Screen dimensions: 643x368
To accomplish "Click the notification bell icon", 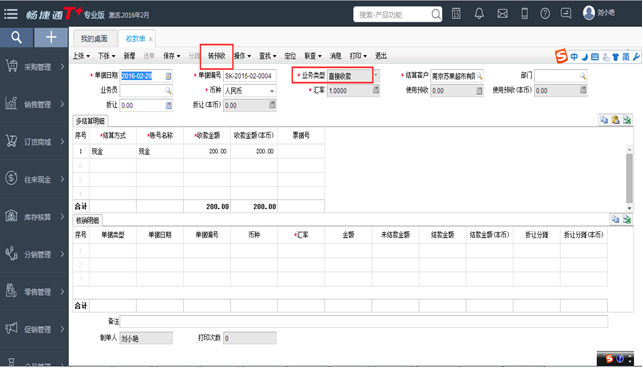I will coord(479,14).
